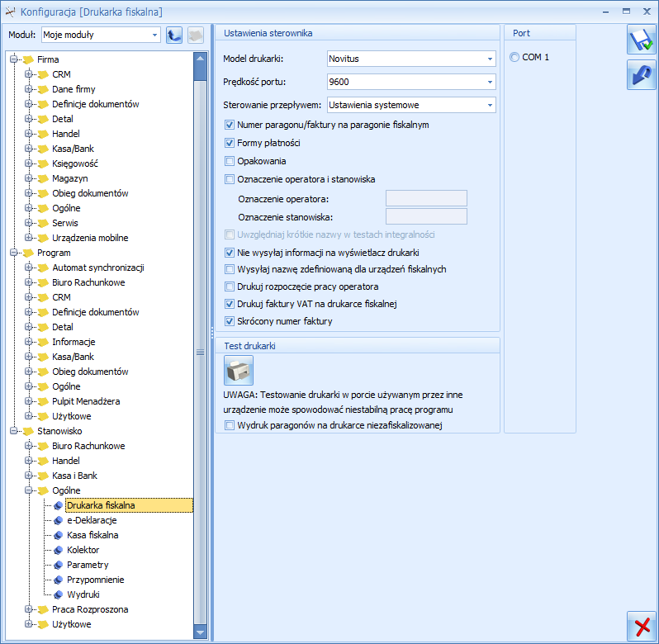Image resolution: width=659 pixels, height=644 pixels.
Task: Click the Księgowość folder icon
Action: pyautogui.click(x=43, y=163)
